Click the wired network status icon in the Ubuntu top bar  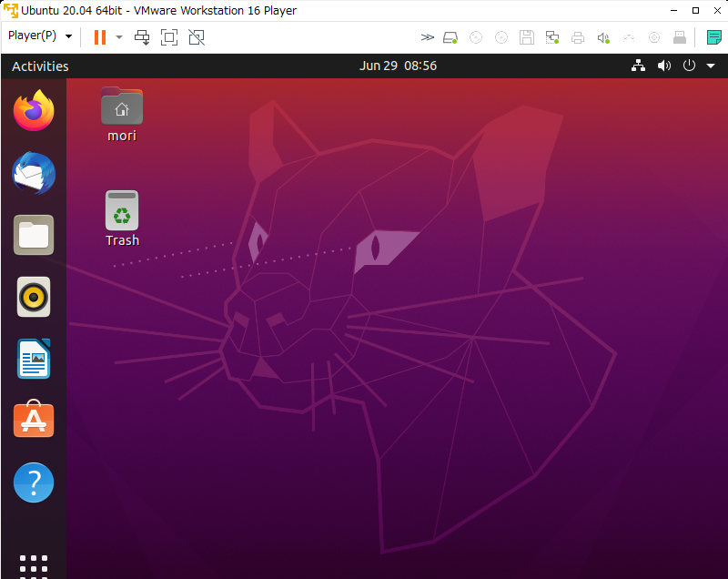pyautogui.click(x=639, y=66)
